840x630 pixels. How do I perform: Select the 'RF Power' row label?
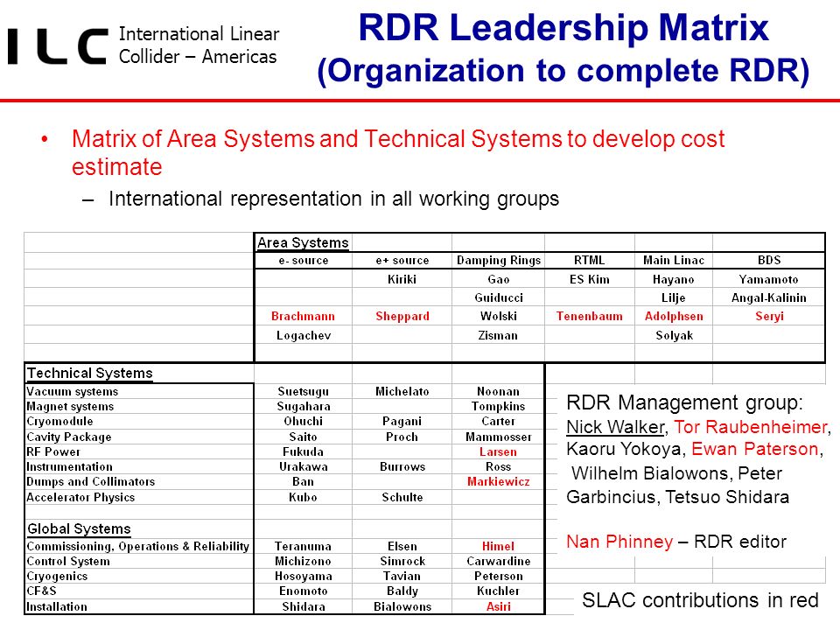tap(53, 451)
